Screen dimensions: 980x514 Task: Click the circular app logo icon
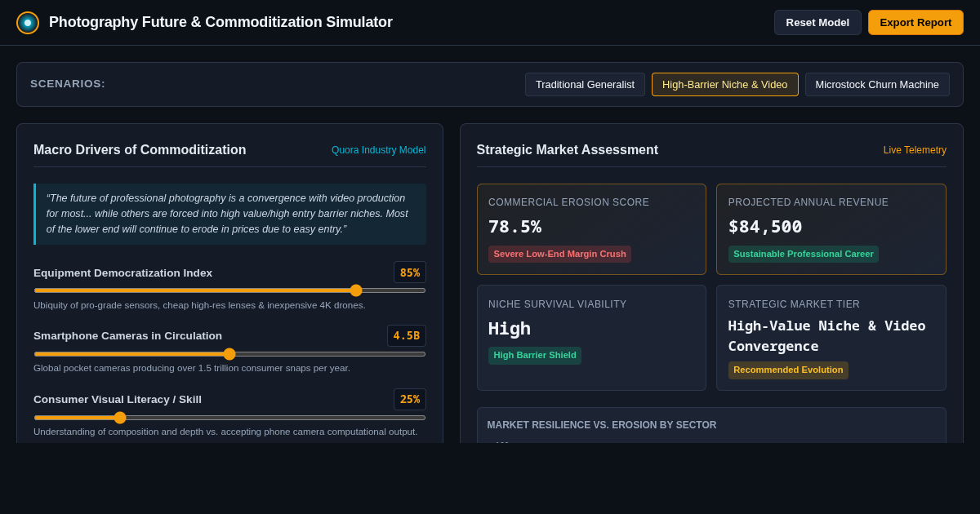[28, 23]
